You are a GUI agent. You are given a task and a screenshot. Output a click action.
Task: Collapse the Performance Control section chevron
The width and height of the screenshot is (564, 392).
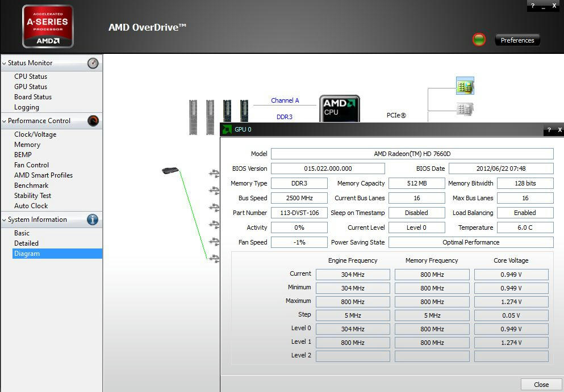tap(4, 121)
